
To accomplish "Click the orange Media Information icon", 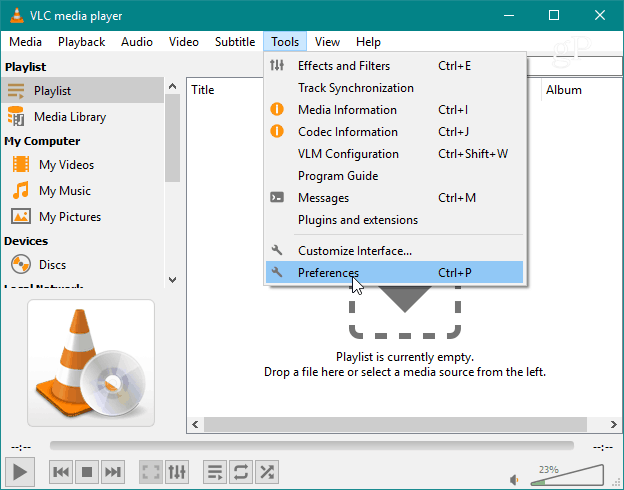I will coord(277,109).
